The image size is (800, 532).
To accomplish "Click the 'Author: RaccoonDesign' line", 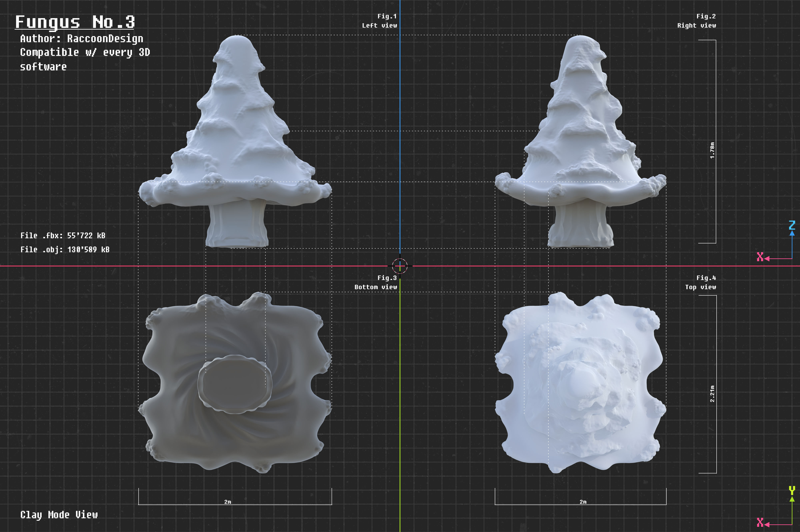I will tap(82, 39).
